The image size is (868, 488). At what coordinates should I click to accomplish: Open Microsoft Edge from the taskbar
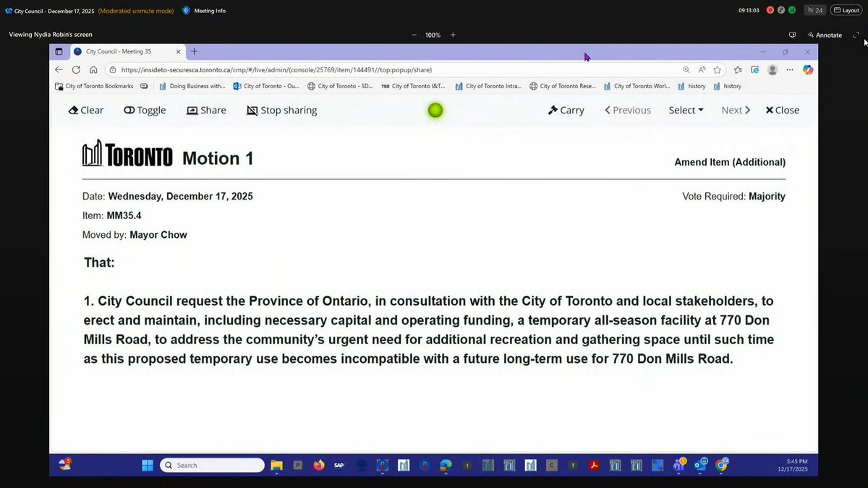click(x=446, y=466)
